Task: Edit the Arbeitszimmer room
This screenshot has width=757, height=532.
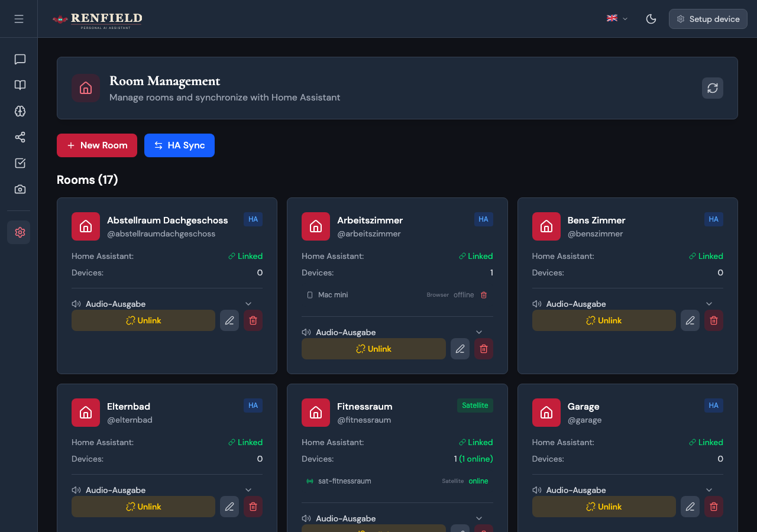Action: [460, 349]
